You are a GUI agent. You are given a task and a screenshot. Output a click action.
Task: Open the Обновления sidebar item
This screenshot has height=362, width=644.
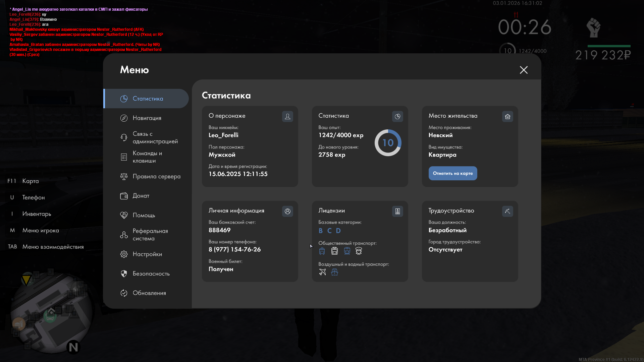tap(149, 293)
